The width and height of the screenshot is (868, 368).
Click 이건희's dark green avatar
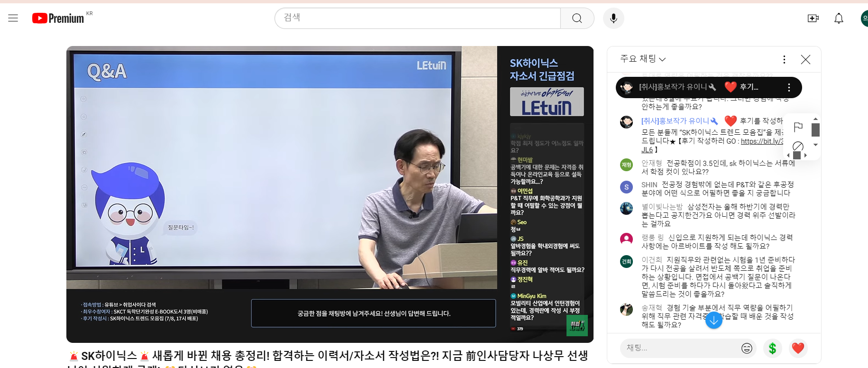point(627,261)
